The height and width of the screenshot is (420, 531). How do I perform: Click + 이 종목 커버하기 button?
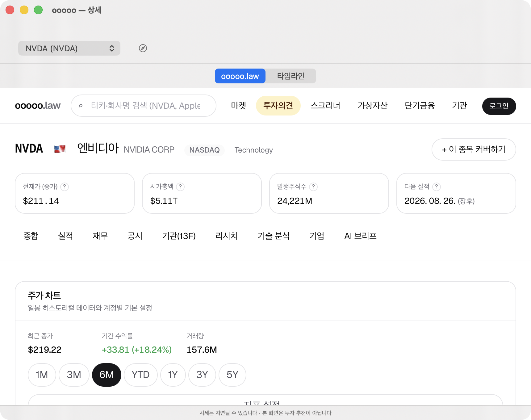tap(474, 149)
